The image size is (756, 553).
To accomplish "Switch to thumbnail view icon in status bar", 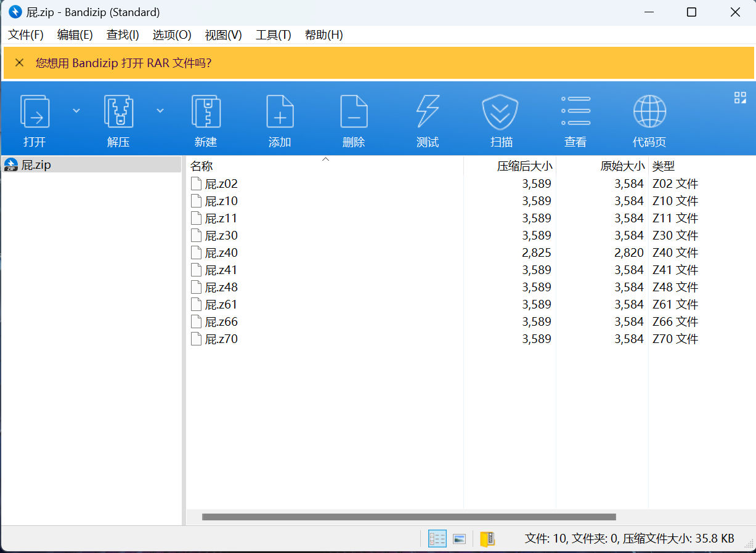I will pyautogui.click(x=459, y=539).
